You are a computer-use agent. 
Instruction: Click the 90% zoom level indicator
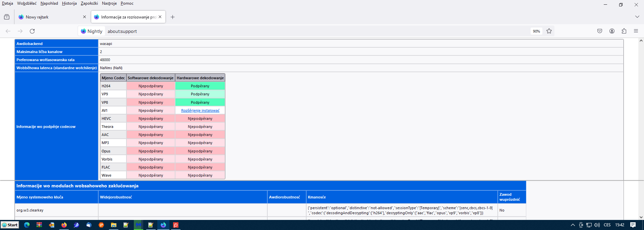pos(536,31)
